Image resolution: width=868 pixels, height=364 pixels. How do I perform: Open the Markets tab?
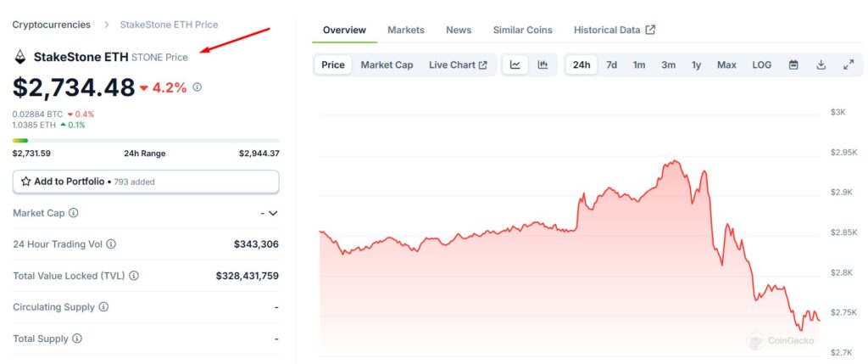(x=406, y=30)
